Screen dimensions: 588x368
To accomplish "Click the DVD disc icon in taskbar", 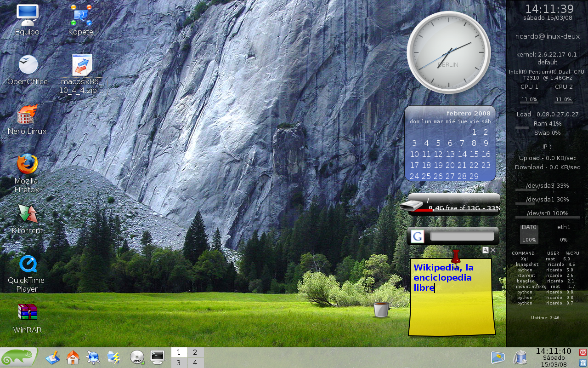I will (137, 357).
